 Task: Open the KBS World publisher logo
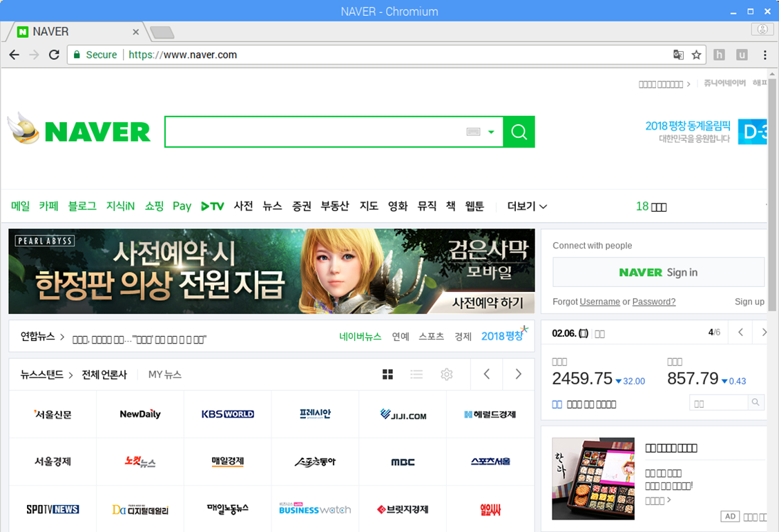pos(227,414)
